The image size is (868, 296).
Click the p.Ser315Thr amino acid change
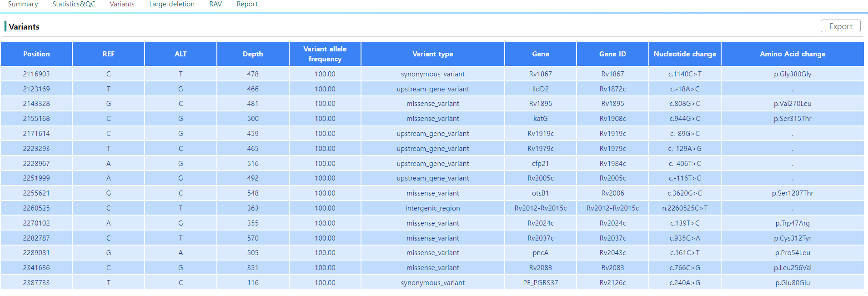point(793,119)
